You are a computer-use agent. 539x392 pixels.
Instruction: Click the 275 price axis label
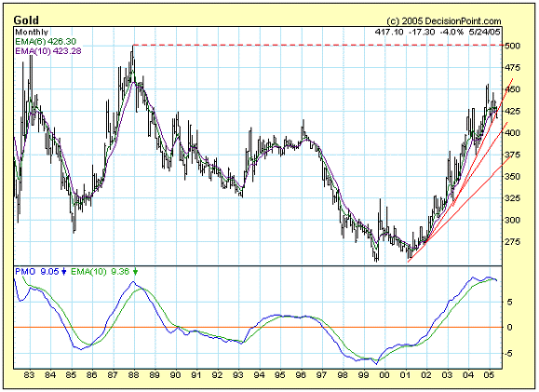pos(513,242)
